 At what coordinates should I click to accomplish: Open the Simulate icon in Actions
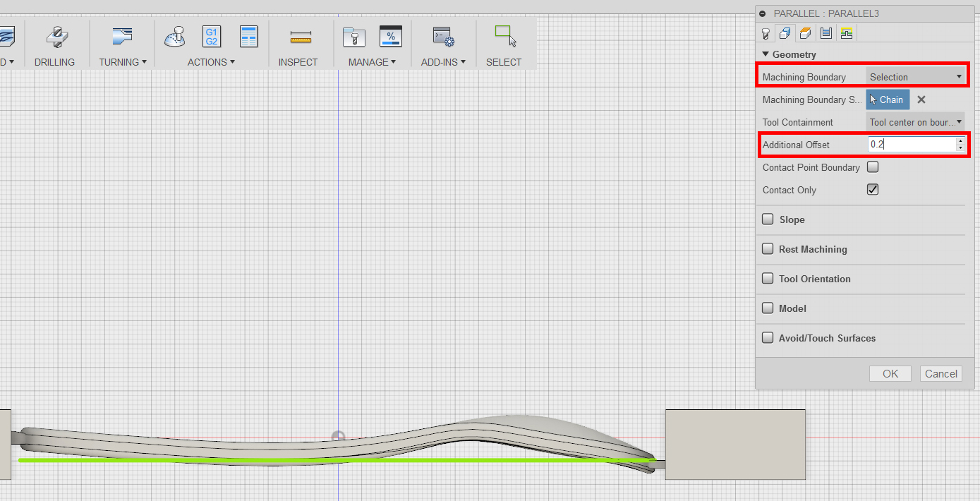click(x=174, y=37)
